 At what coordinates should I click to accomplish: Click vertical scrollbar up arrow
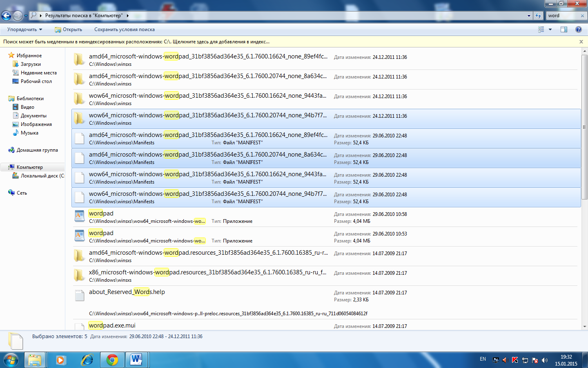coord(584,51)
